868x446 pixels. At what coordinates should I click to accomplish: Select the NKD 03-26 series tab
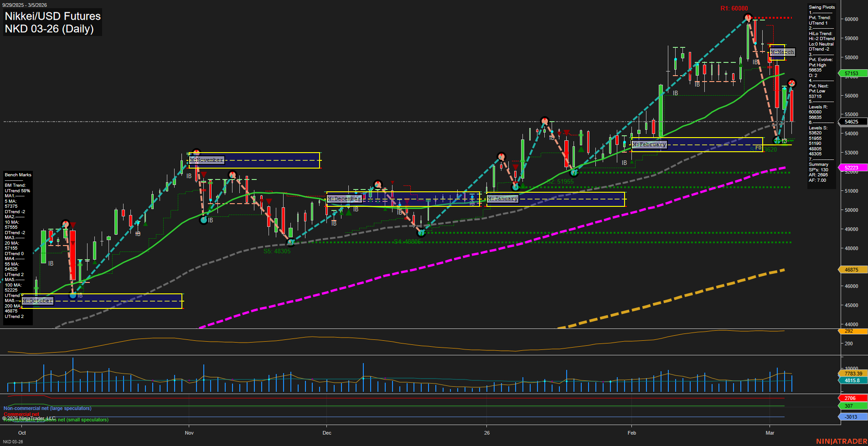point(13,441)
